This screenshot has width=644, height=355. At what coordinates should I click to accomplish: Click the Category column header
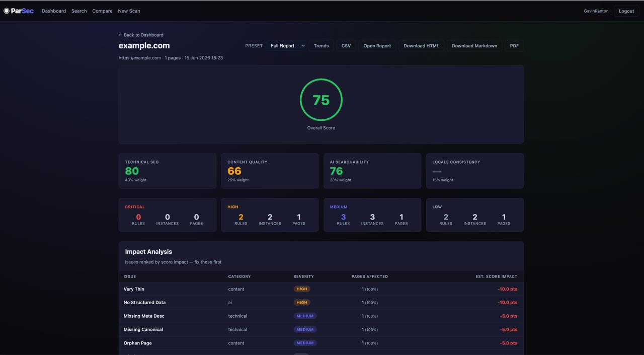pos(239,276)
